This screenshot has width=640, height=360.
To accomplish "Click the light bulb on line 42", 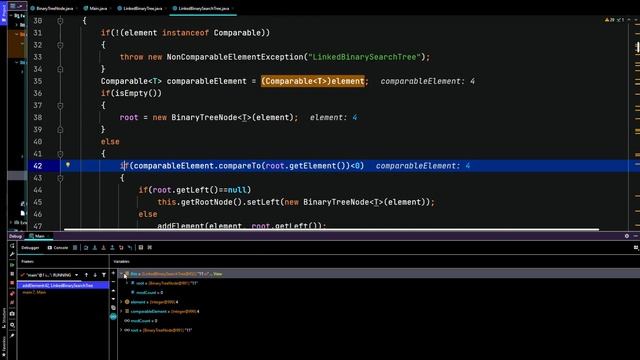I will point(68,165).
